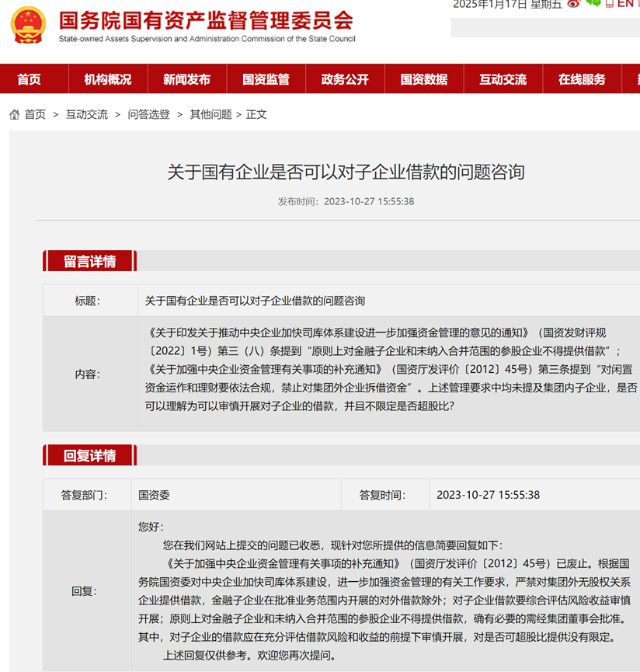Screen dimensions: 640x672
Task: Open the 机构概况 menu item
Action: pos(108,79)
